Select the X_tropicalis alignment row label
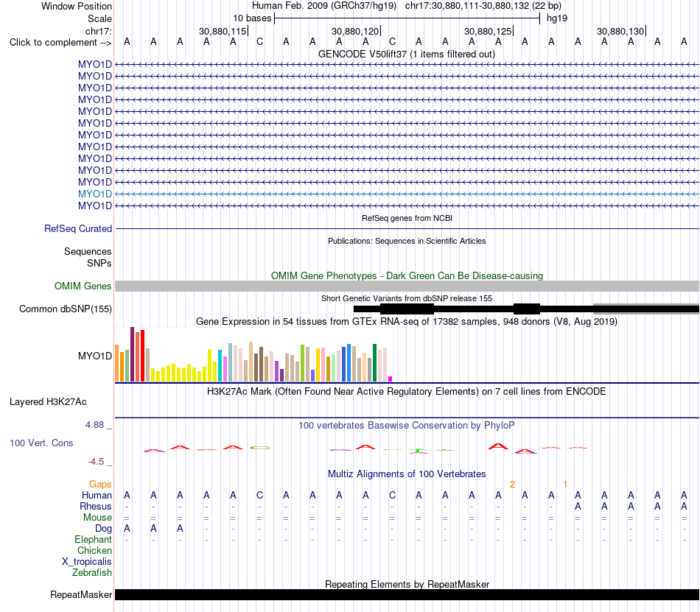700x612 pixels. click(x=87, y=562)
